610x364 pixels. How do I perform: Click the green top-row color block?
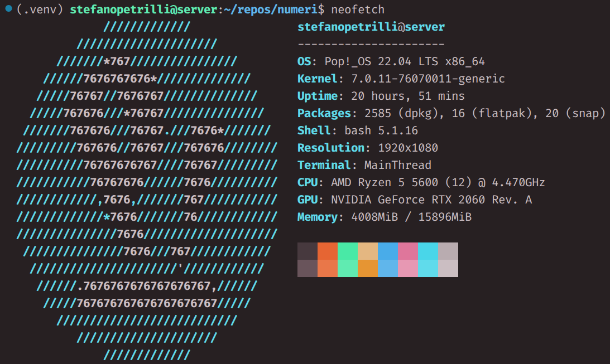pos(348,251)
